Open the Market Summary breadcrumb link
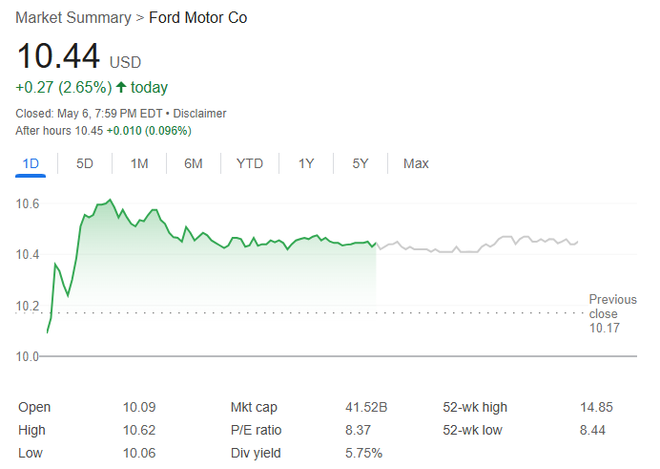Image resolution: width=660 pixels, height=469 pixels. tap(73, 18)
